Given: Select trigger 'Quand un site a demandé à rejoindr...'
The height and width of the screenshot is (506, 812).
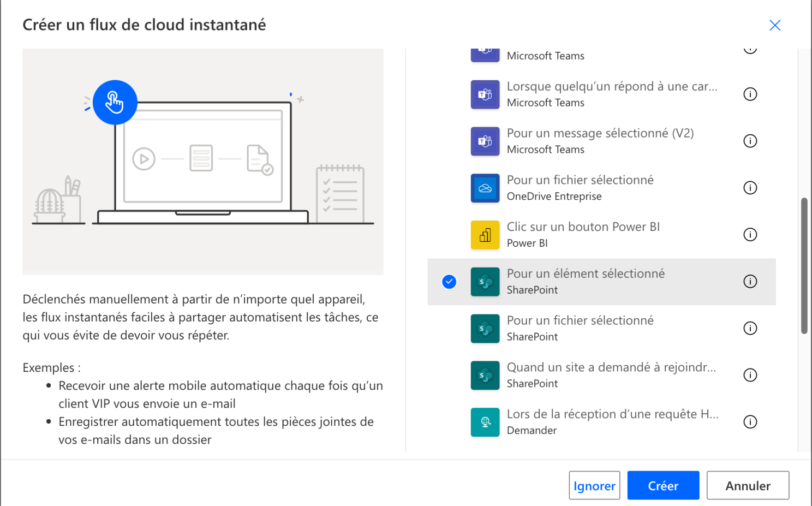Looking at the screenshot, I should tap(601, 376).
